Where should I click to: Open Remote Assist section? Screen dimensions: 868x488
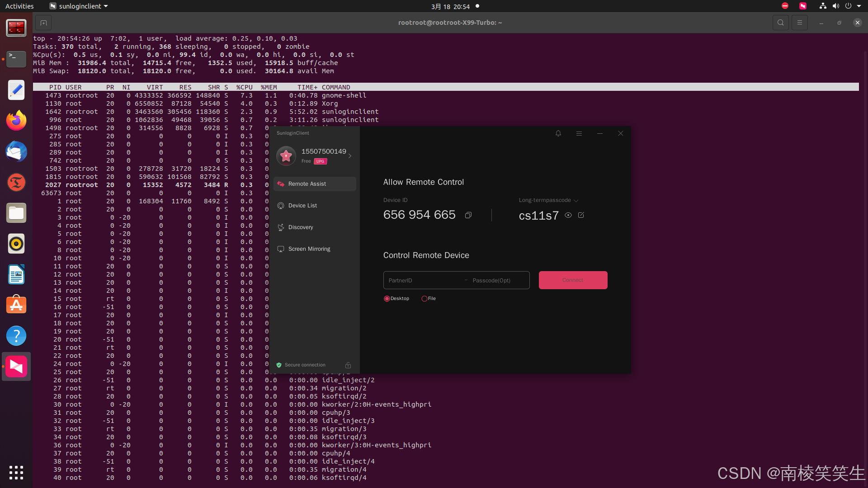tap(315, 184)
